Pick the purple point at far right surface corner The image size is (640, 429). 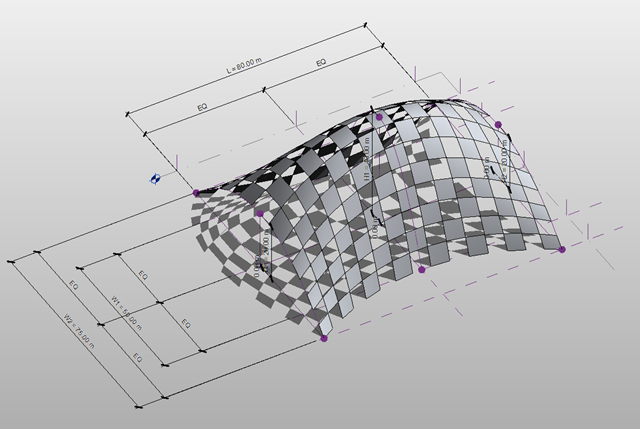(562, 249)
